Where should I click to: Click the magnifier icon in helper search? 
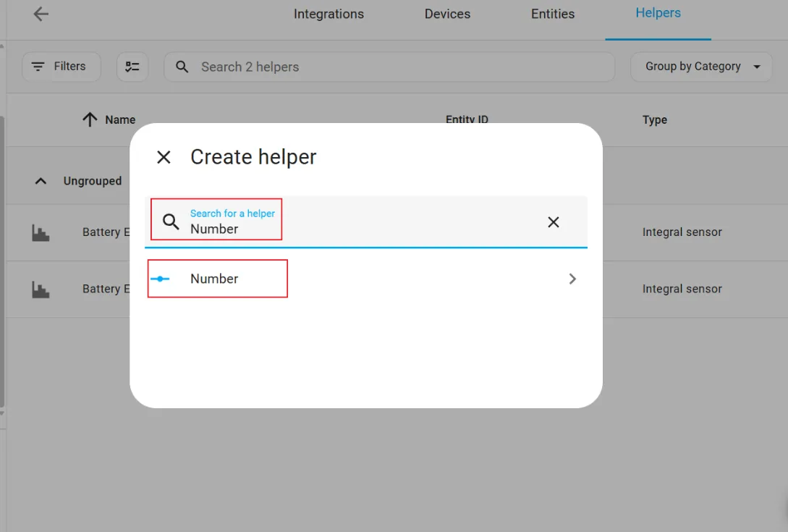[171, 221]
